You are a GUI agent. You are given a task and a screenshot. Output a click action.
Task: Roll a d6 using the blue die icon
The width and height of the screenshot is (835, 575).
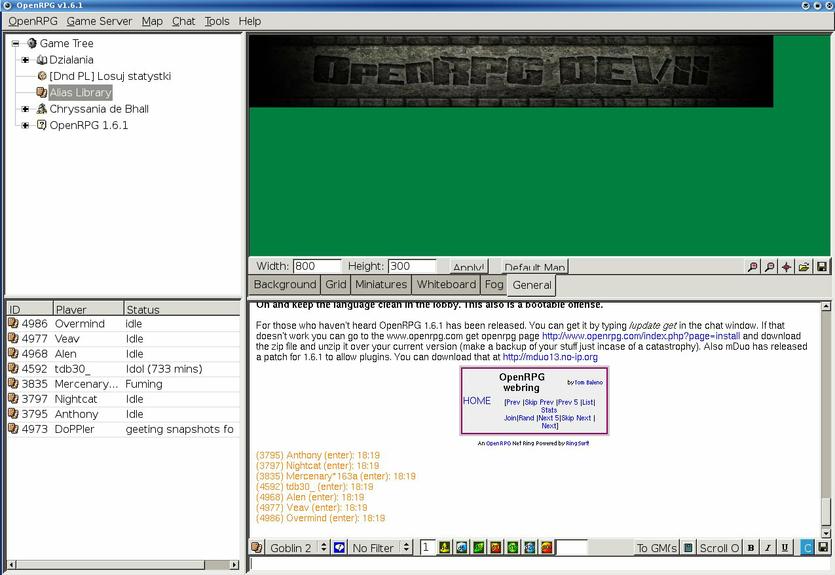462,547
